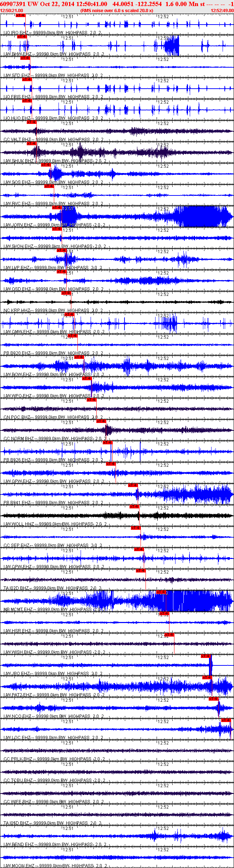Click the UW.MOON.EHZ station label
Image resolution: width=234 pixels, height=868 pixels.
click(19, 866)
